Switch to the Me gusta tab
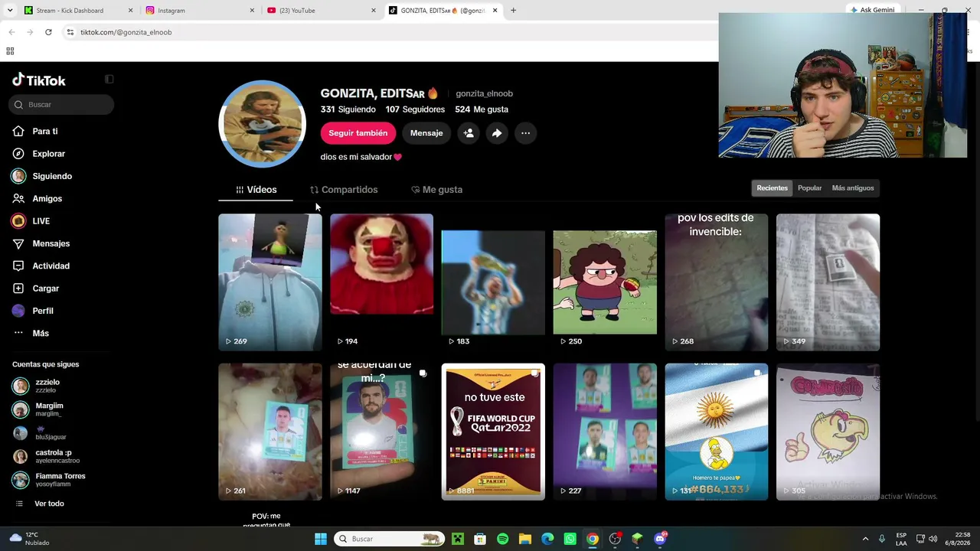 436,190
